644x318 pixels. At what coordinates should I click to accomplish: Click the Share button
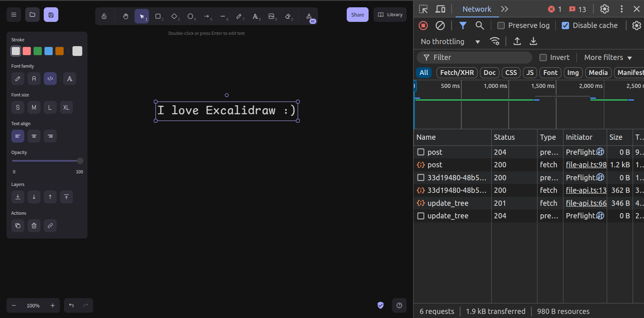tap(358, 15)
